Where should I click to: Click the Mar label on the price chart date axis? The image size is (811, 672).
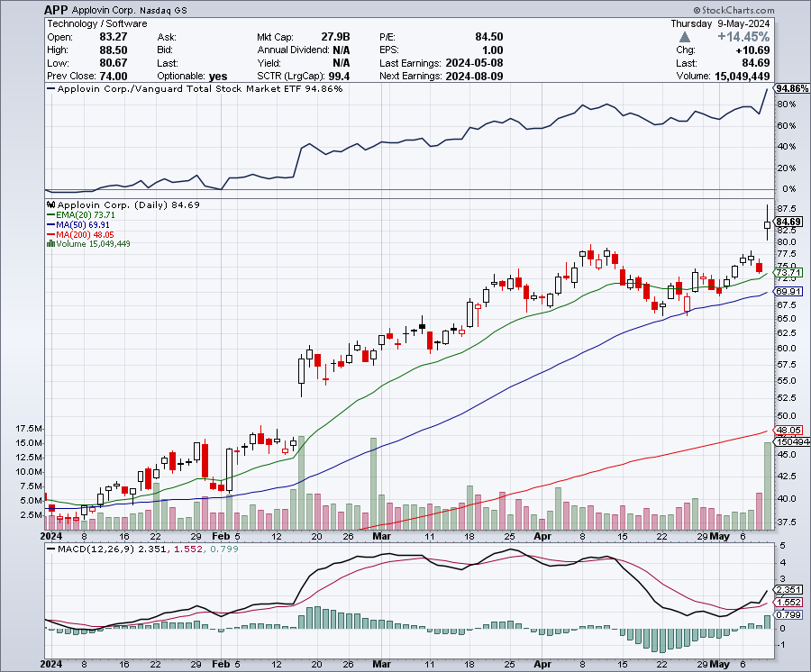click(x=382, y=536)
